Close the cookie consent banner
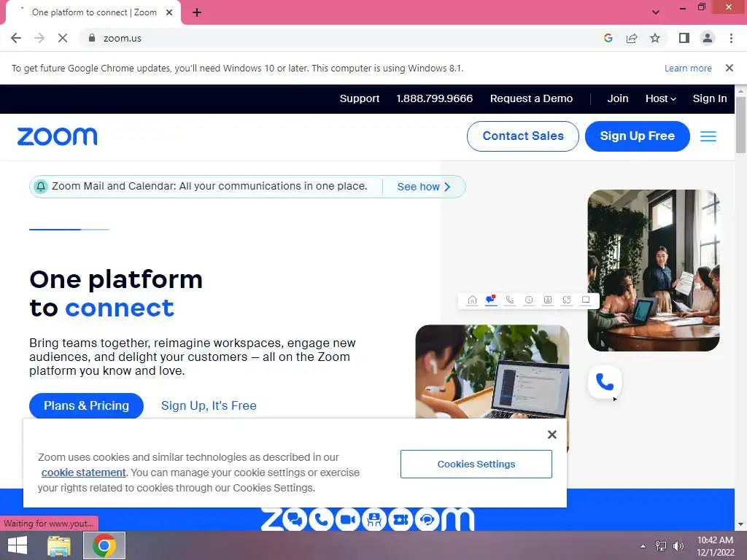 click(552, 435)
